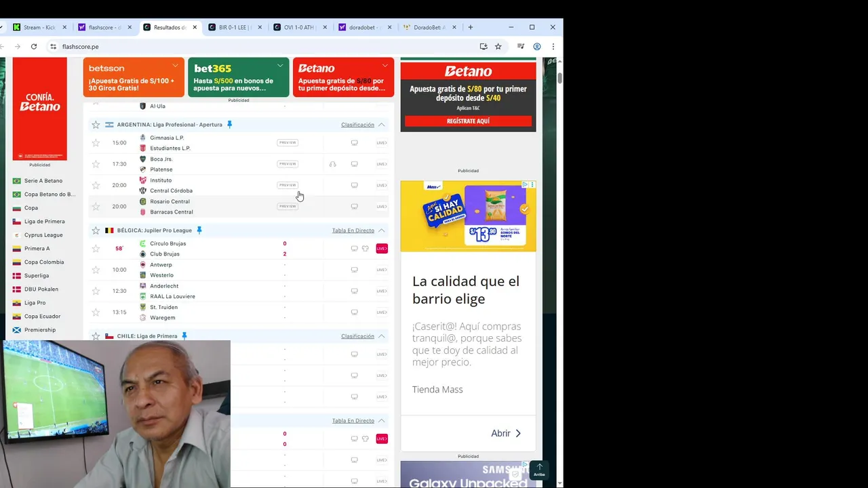868x488 pixels.
Task: Favorite the Anderlecht match star
Action: pyautogui.click(x=96, y=291)
